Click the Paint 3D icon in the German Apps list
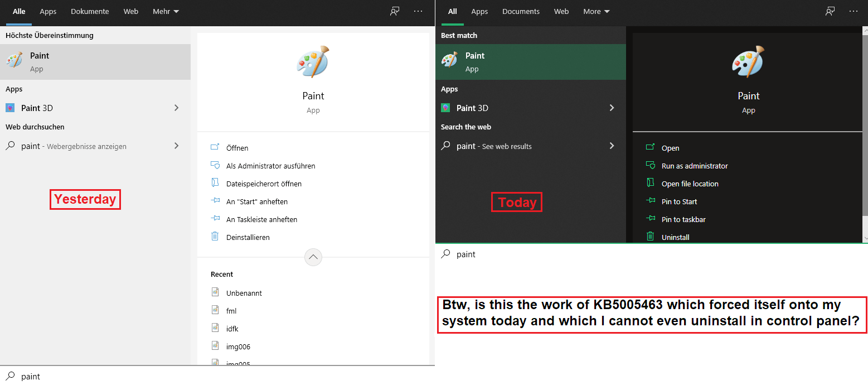The height and width of the screenshot is (385, 868). tap(10, 108)
